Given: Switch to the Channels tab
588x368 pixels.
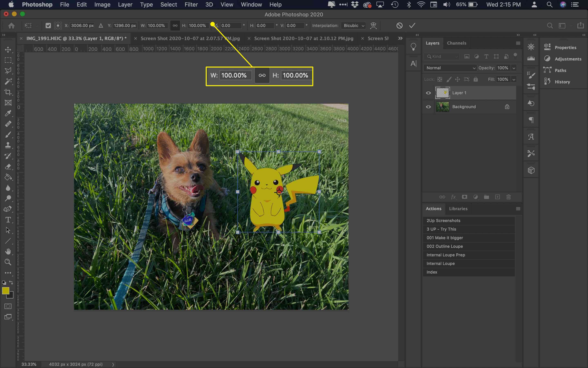Looking at the screenshot, I should [x=457, y=43].
